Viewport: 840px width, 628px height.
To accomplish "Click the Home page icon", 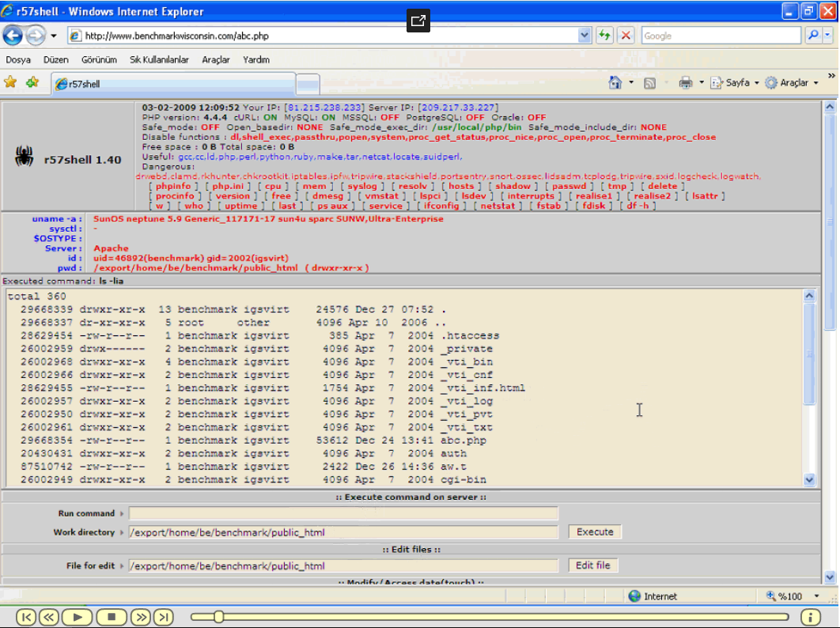I will pos(615,82).
